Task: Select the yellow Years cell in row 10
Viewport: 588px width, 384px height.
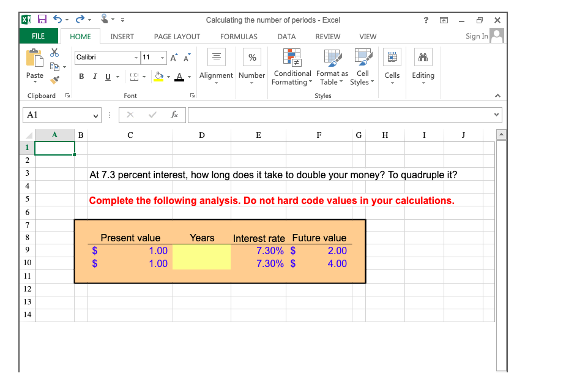Action: pyautogui.click(x=202, y=263)
